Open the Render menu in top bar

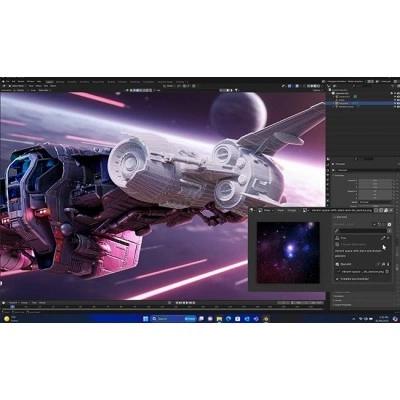(21, 81)
